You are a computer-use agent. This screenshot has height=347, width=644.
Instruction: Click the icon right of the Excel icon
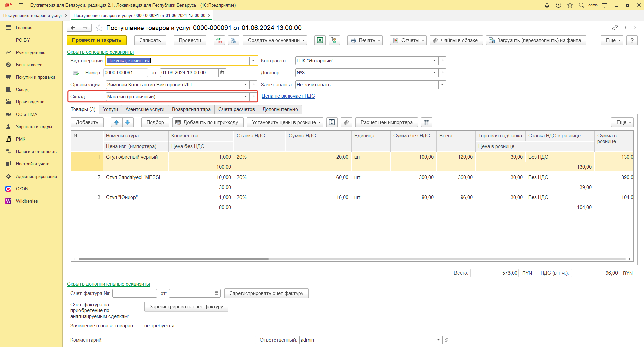tap(334, 40)
